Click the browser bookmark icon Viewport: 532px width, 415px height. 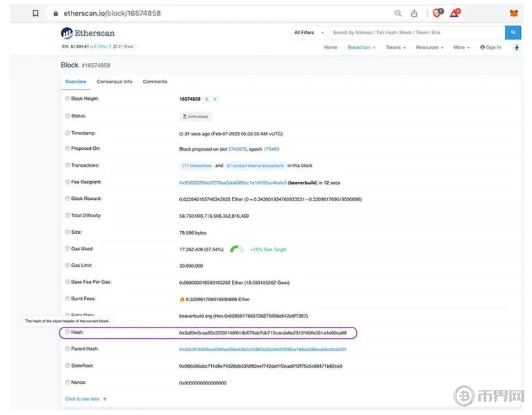point(35,13)
